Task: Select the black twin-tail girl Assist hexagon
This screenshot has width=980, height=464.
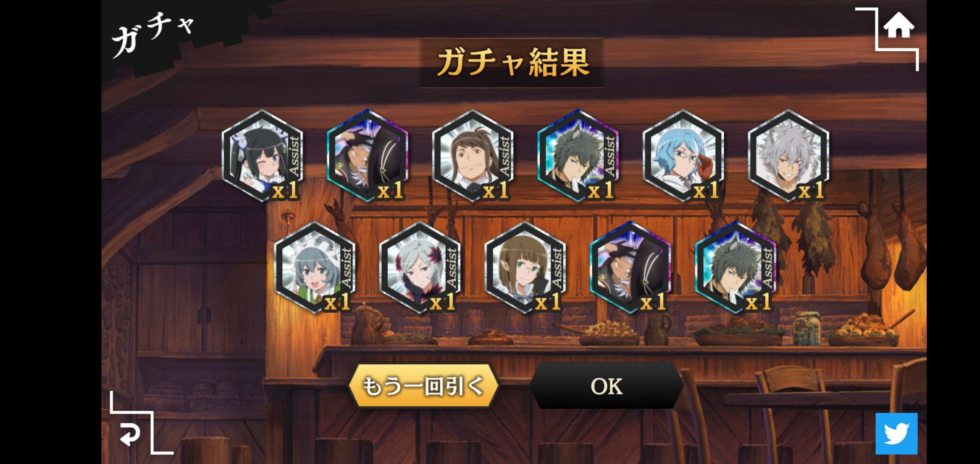Action: (262, 156)
